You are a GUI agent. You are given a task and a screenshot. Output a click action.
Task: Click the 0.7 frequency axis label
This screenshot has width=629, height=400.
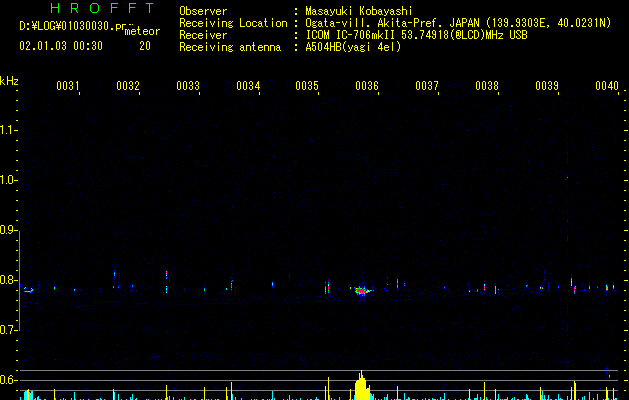point(8,330)
